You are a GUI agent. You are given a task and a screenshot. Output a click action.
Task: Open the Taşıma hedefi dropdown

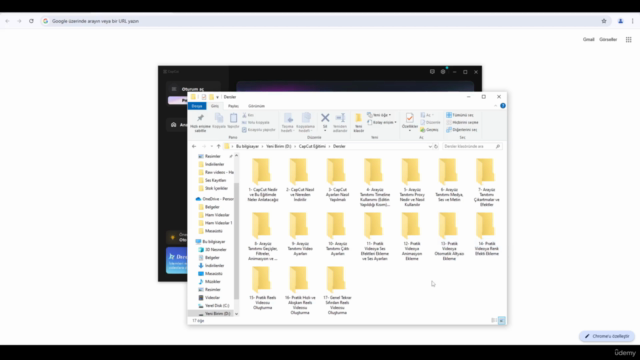[288, 128]
